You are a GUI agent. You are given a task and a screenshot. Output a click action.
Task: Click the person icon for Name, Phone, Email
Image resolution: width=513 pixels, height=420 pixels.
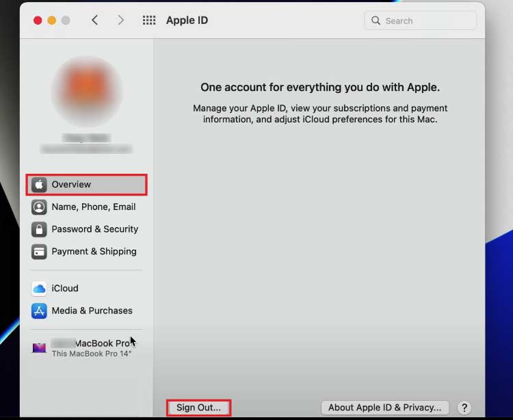point(39,207)
